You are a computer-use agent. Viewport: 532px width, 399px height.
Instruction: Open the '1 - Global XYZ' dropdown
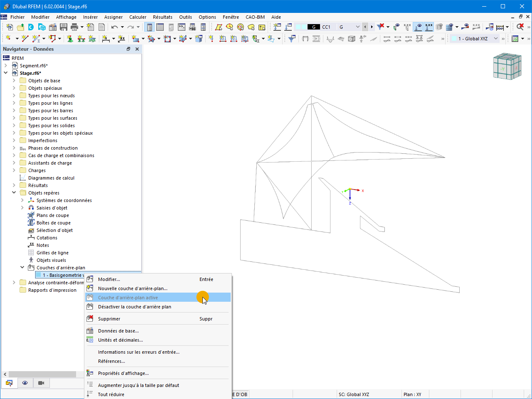click(x=474, y=38)
